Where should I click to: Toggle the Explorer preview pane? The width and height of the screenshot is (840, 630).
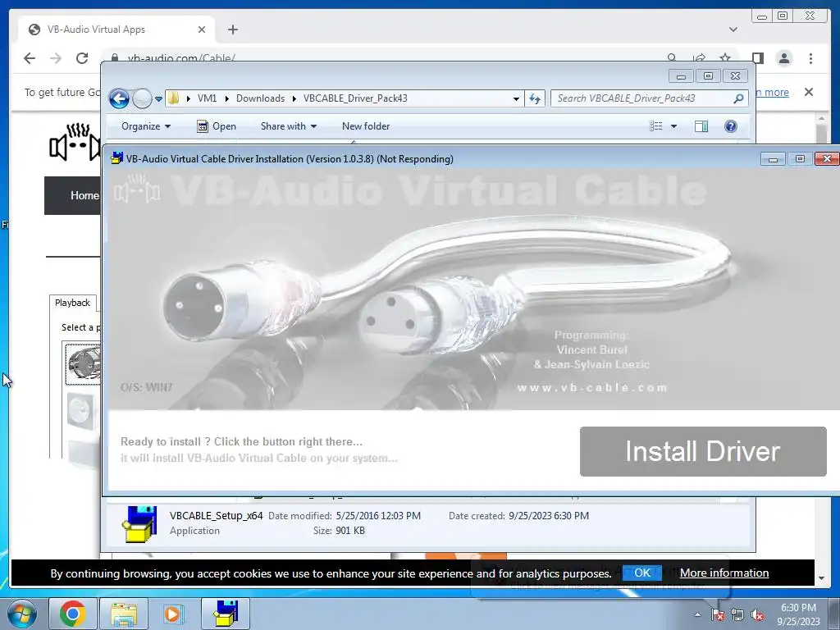coord(701,126)
